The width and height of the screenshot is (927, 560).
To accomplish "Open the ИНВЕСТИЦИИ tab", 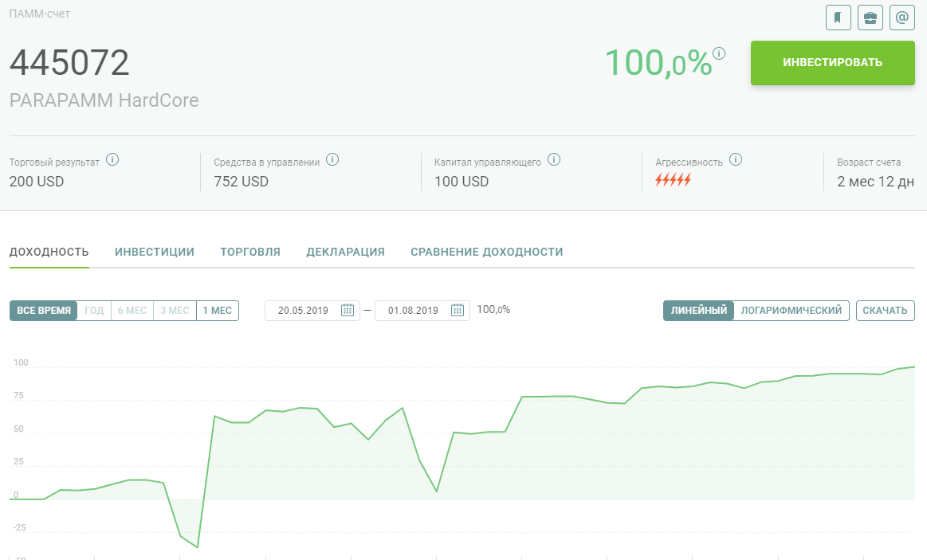I will (x=155, y=252).
